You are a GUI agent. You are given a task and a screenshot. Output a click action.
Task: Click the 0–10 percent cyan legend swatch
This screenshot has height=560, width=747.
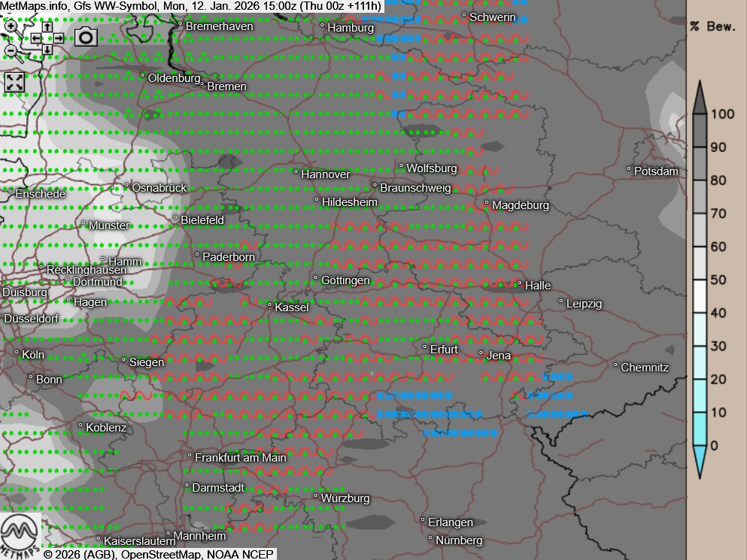coord(700,428)
